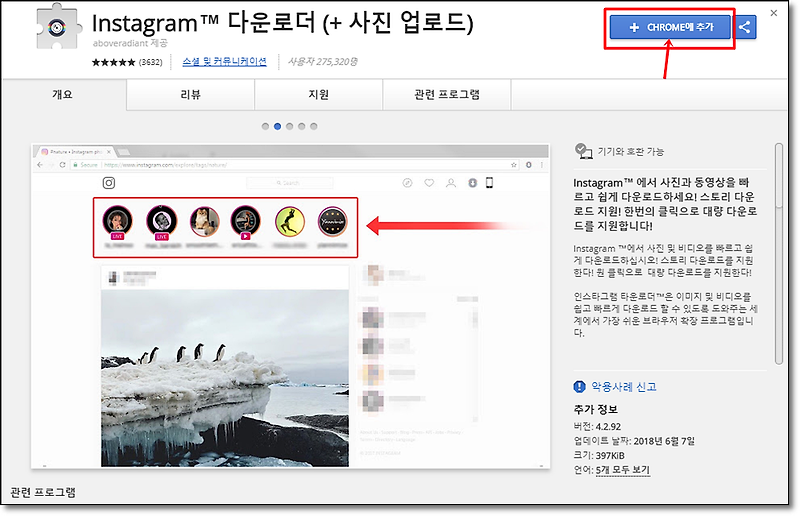Click the preview browser address bar
This screenshot has width=800, height=516.
coord(295,165)
